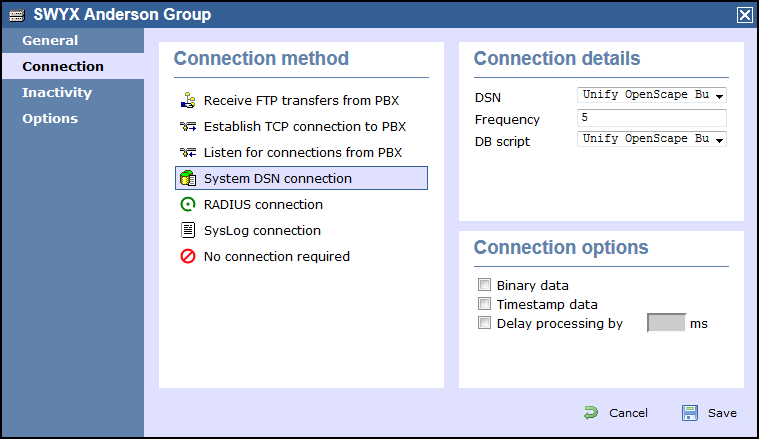Screen dimensions: 759x439
Task: Click the delay milliseconds input box
Action: click(x=666, y=323)
